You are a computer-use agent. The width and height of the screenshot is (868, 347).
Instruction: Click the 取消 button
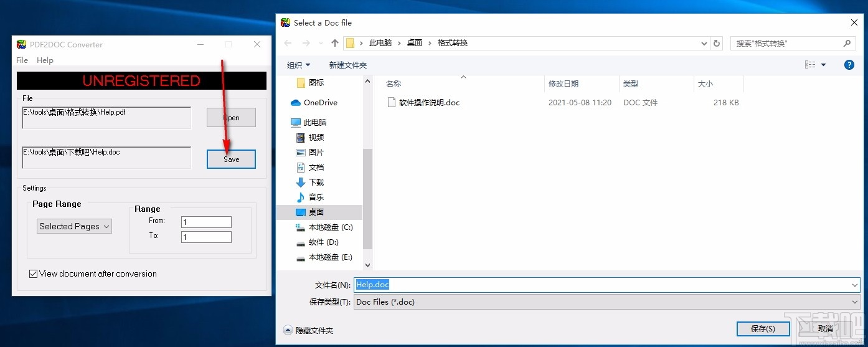point(825,328)
